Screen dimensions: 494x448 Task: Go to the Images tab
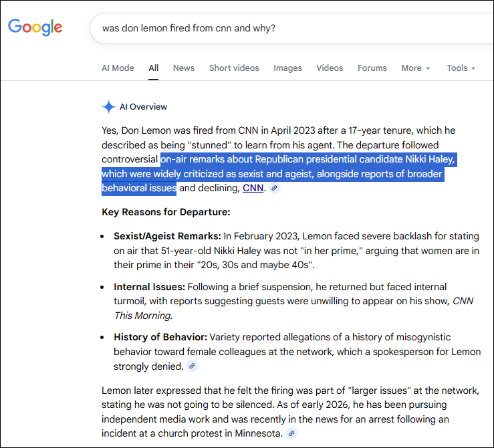pyautogui.click(x=287, y=68)
